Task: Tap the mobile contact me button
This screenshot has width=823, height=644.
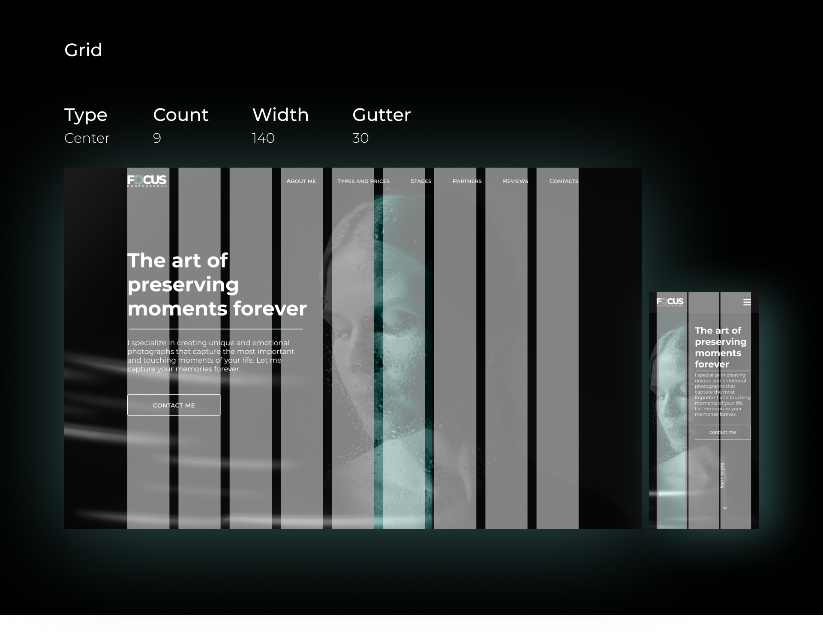Action: click(723, 432)
